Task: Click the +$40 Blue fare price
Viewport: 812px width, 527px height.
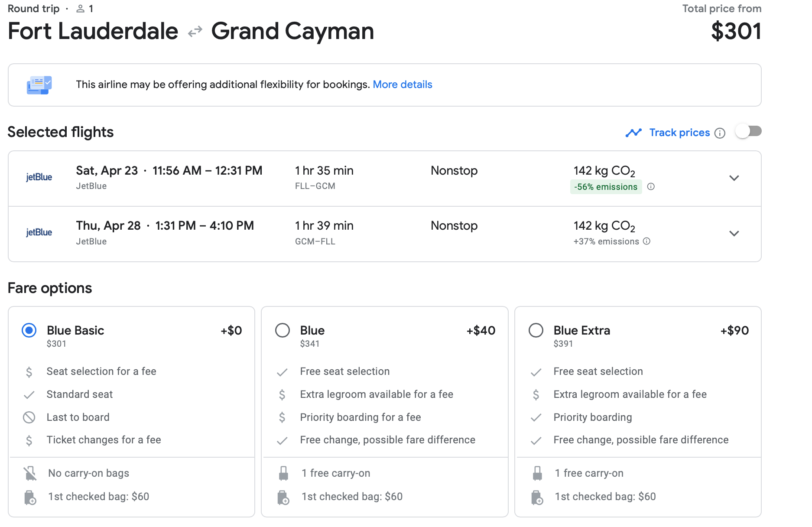Action: (481, 331)
